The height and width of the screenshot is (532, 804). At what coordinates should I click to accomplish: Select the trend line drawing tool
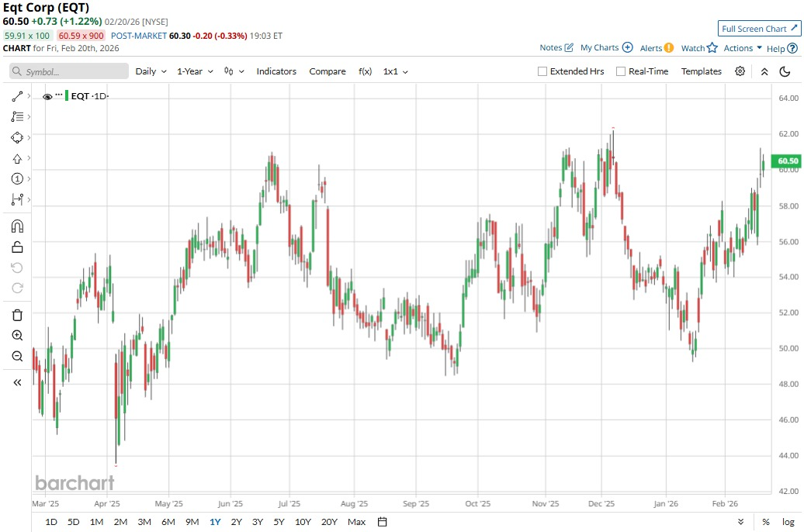(x=17, y=96)
